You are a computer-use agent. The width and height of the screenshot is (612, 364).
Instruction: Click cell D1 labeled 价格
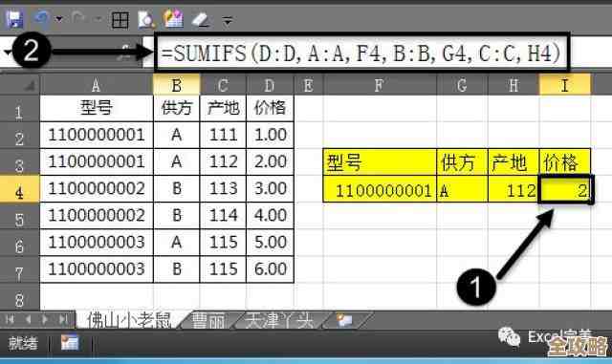[x=270, y=109]
